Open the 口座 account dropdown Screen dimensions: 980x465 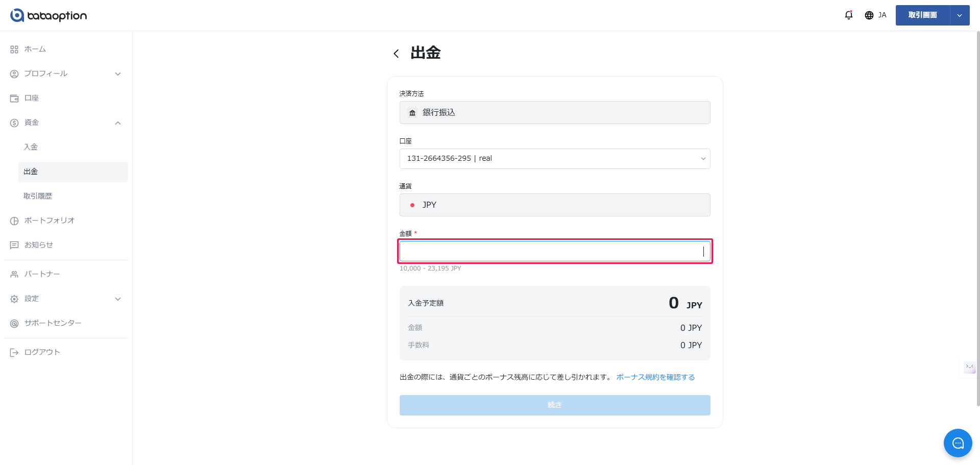[x=554, y=159]
